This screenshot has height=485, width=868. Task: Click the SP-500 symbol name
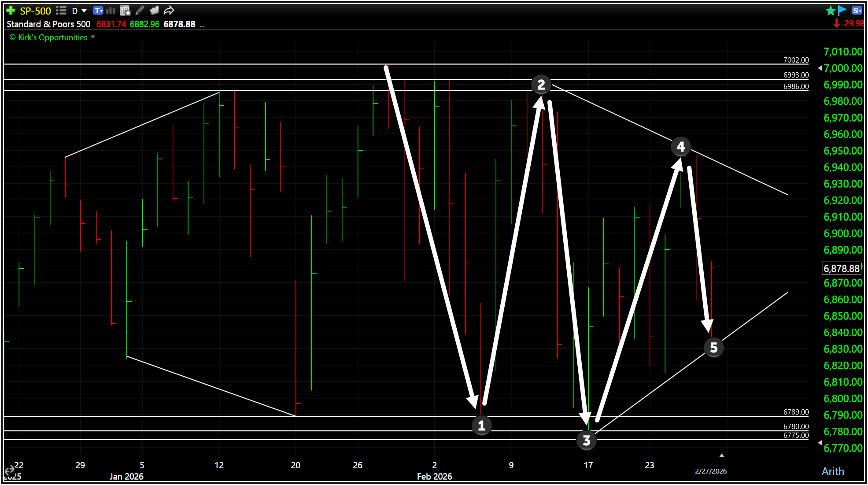pyautogui.click(x=35, y=11)
